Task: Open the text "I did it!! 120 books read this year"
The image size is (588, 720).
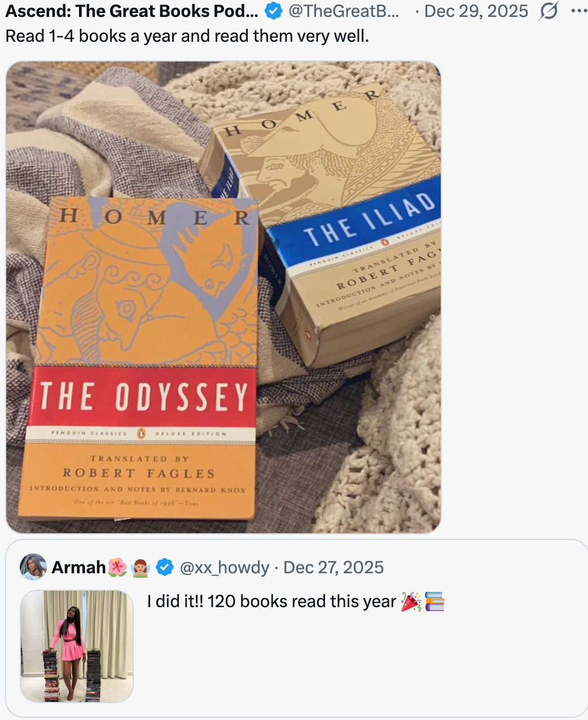Action: click(x=271, y=602)
